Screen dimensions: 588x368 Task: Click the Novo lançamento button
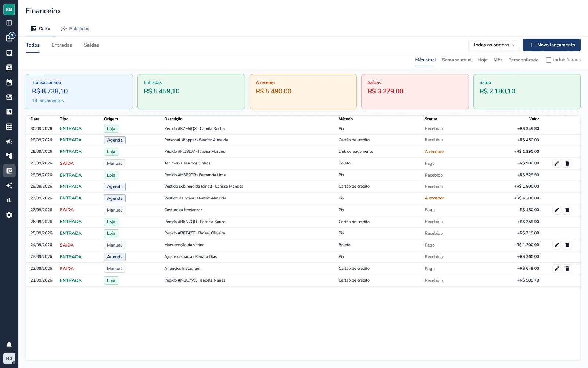pos(552,45)
